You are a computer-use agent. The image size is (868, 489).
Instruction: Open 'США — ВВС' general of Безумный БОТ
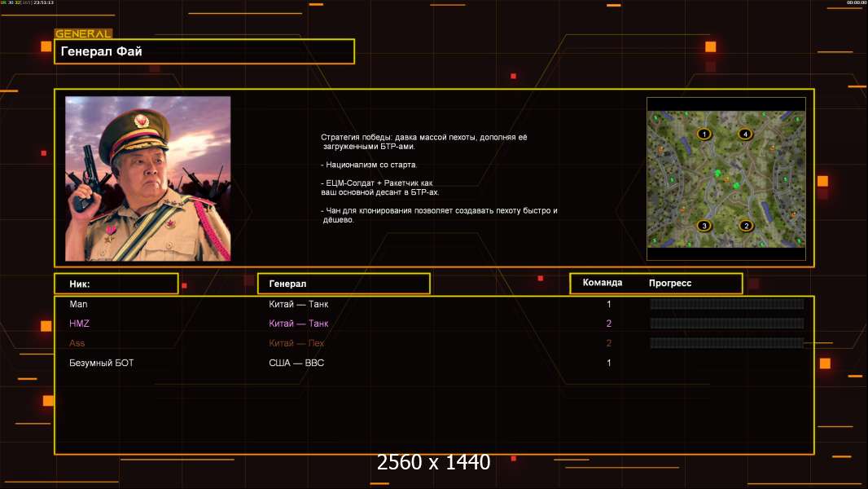coord(296,363)
